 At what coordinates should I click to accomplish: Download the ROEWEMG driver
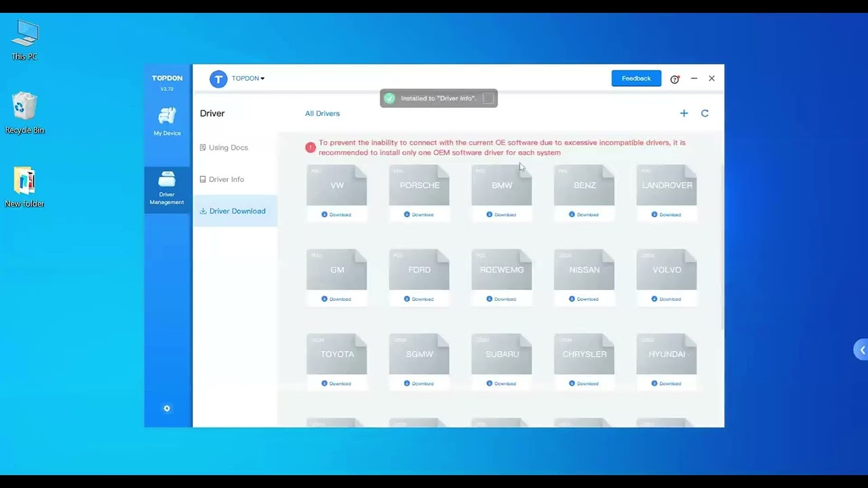[501, 299]
